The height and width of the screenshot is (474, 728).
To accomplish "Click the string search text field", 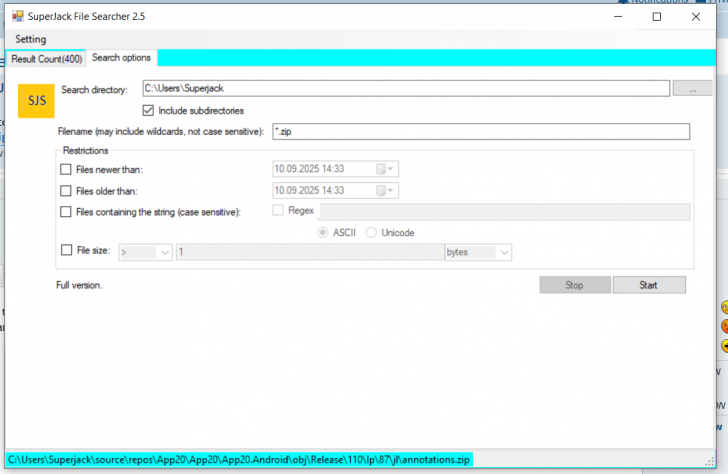I will (505, 212).
